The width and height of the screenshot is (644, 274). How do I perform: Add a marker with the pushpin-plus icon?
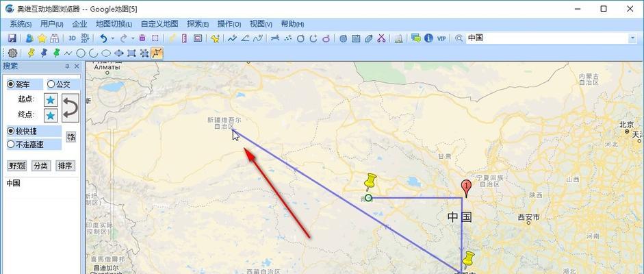pyautogui.click(x=215, y=38)
